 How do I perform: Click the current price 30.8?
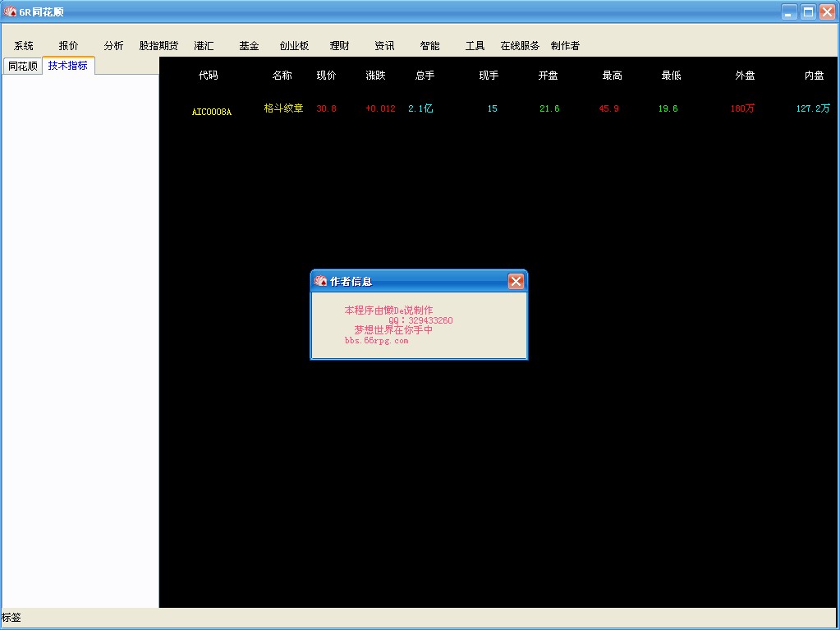326,108
